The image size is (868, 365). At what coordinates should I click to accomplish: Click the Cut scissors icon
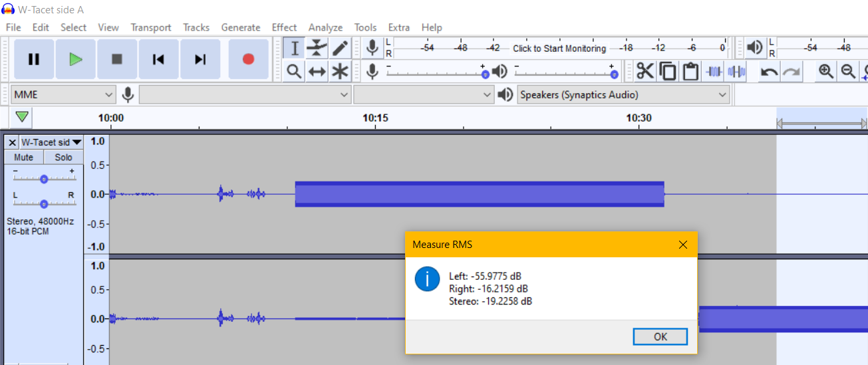click(x=645, y=71)
